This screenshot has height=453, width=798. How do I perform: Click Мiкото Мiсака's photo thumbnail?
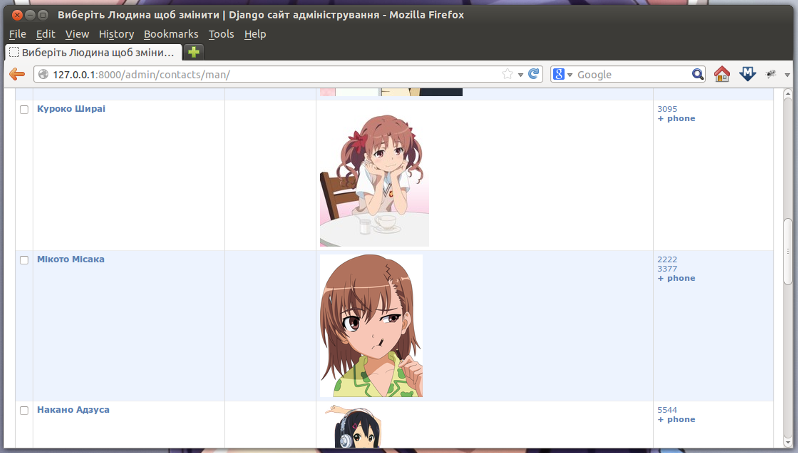tap(371, 326)
